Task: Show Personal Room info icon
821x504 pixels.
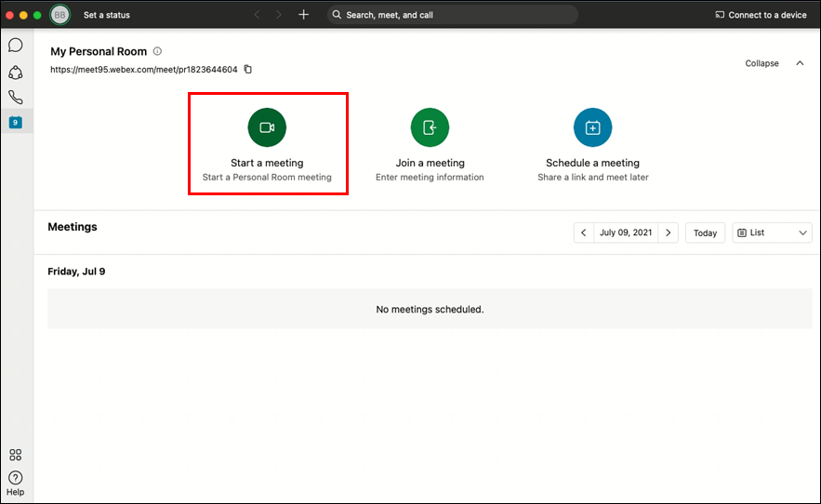Action: pyautogui.click(x=157, y=51)
